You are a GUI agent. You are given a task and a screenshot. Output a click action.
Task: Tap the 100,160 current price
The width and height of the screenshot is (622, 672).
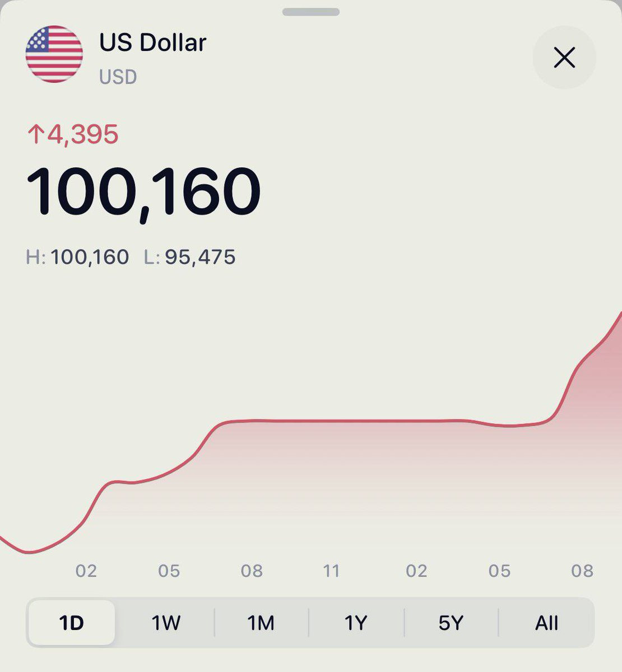point(143,192)
